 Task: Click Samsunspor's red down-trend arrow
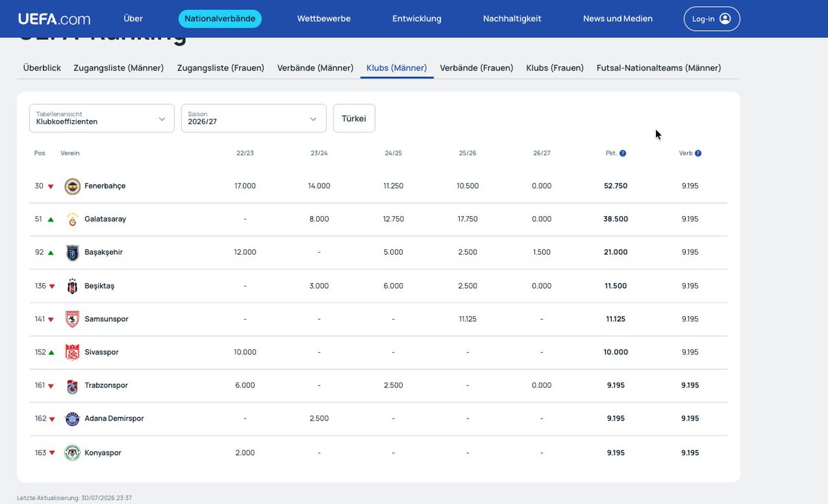coord(50,320)
